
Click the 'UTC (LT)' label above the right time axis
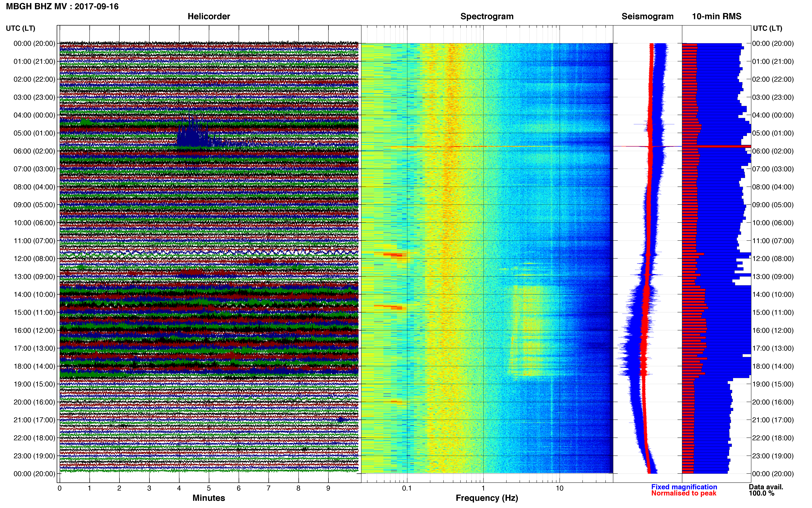767,28
